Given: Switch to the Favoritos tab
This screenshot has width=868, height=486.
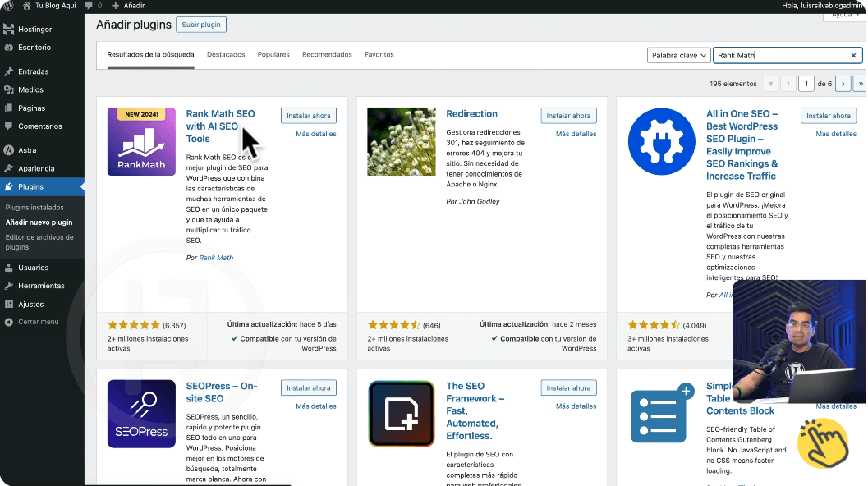Looking at the screenshot, I should coord(379,54).
